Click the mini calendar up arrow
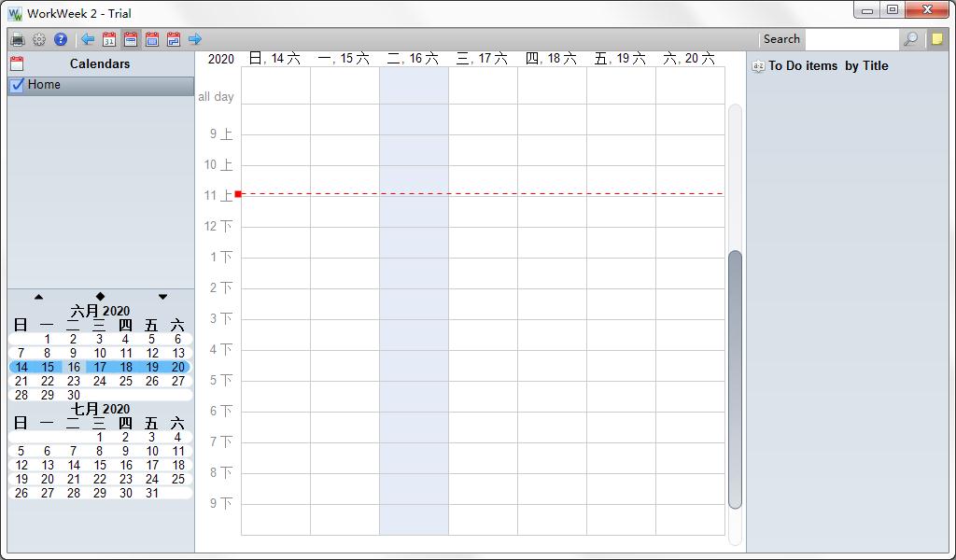Image resolution: width=956 pixels, height=560 pixels. click(39, 297)
